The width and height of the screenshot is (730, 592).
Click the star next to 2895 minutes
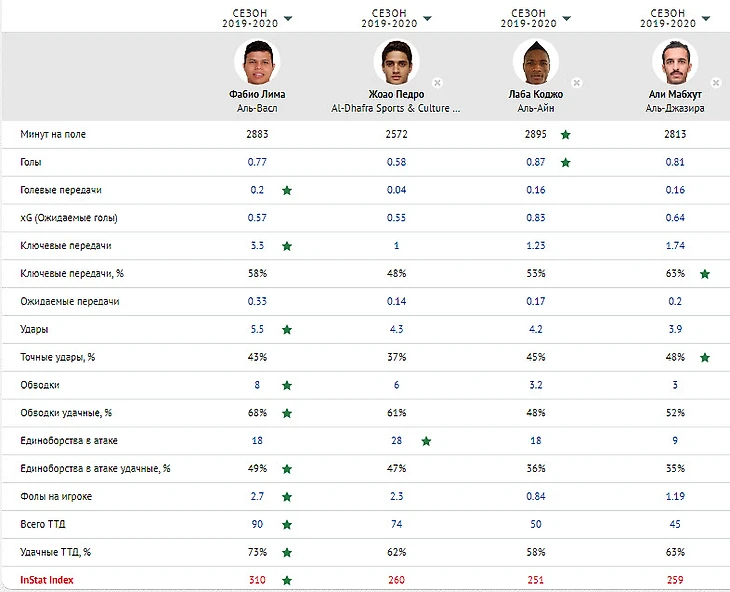pos(565,134)
